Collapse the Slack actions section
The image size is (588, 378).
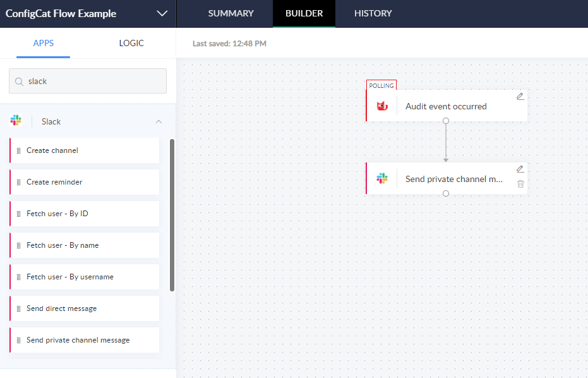coord(159,121)
